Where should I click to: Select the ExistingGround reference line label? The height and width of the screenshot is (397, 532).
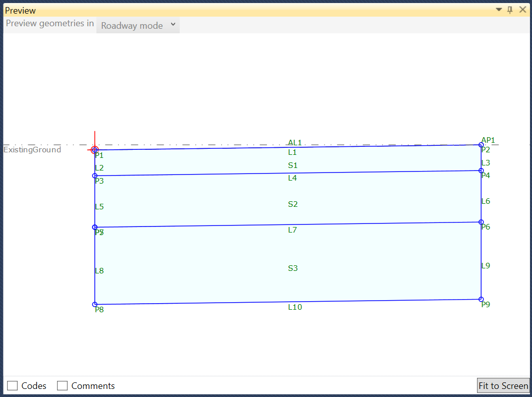pos(32,149)
